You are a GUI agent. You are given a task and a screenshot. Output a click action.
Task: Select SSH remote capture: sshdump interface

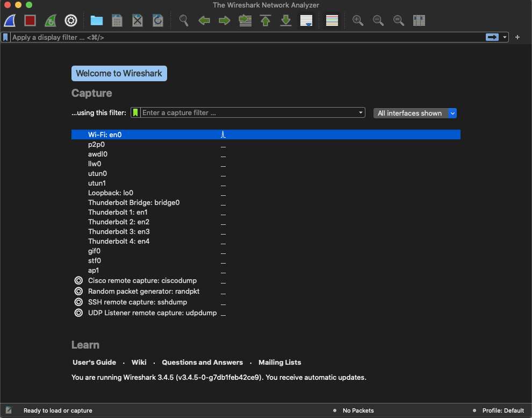[138, 302]
